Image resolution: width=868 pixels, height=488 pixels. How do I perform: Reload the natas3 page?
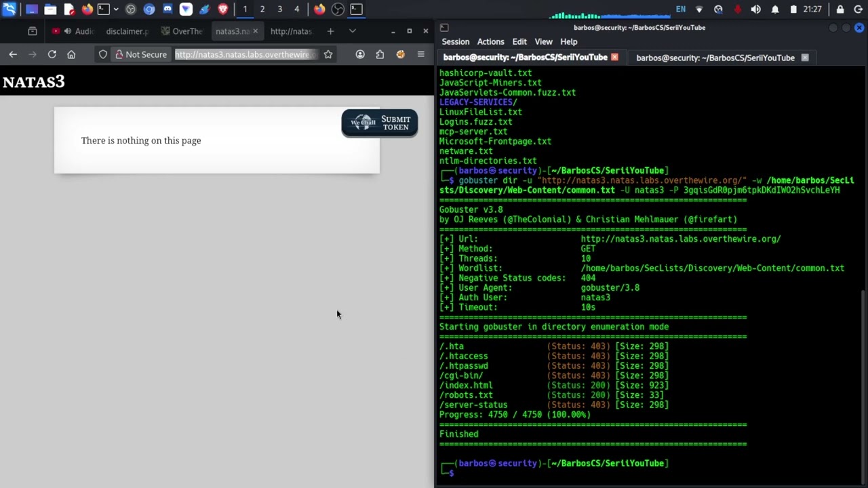tap(52, 54)
